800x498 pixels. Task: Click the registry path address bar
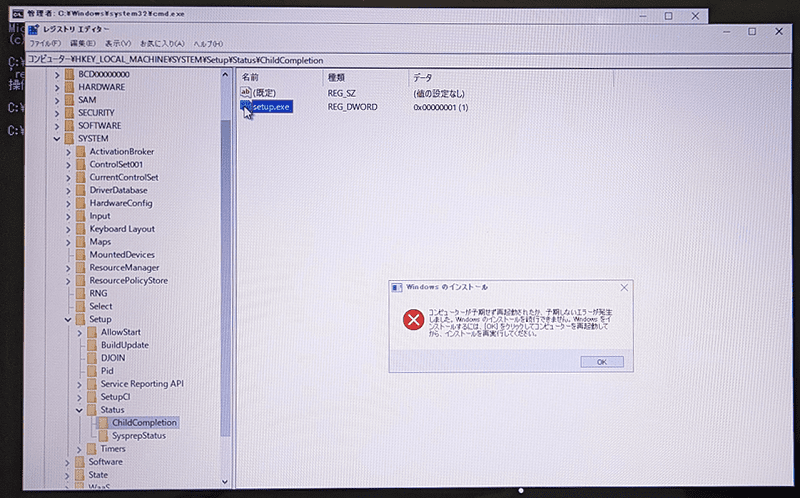408,60
